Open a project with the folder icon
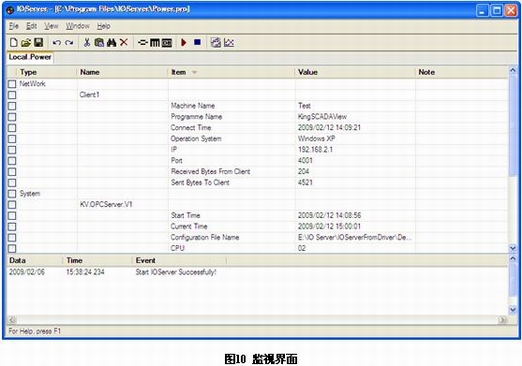 [26, 43]
